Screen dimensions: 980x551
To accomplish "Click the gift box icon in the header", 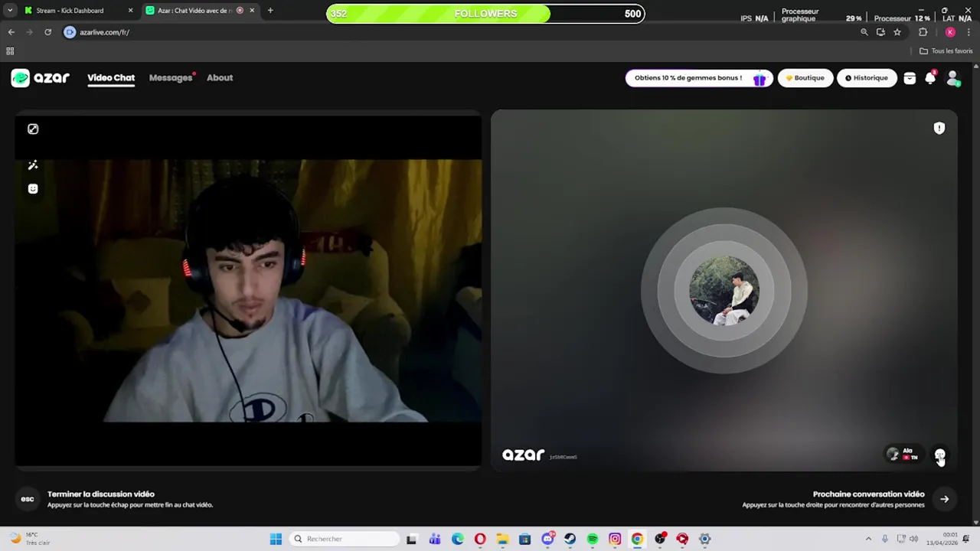I will pos(910,78).
